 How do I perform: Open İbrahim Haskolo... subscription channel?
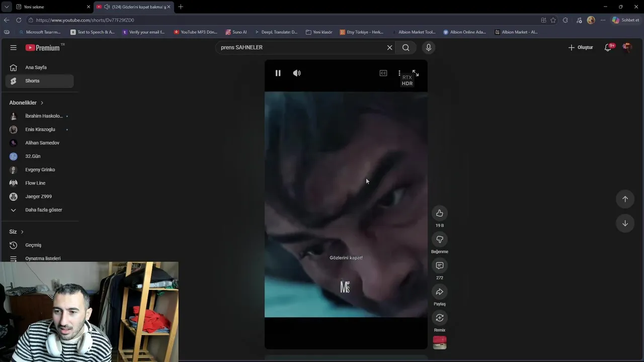point(40,116)
